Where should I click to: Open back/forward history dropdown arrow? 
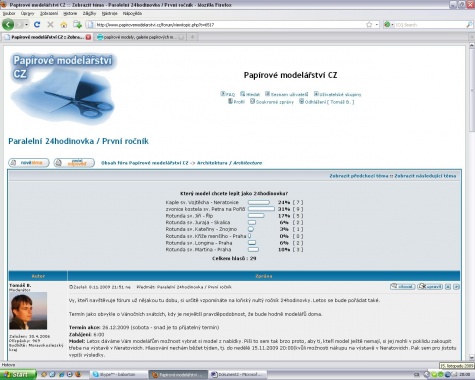coord(27,25)
